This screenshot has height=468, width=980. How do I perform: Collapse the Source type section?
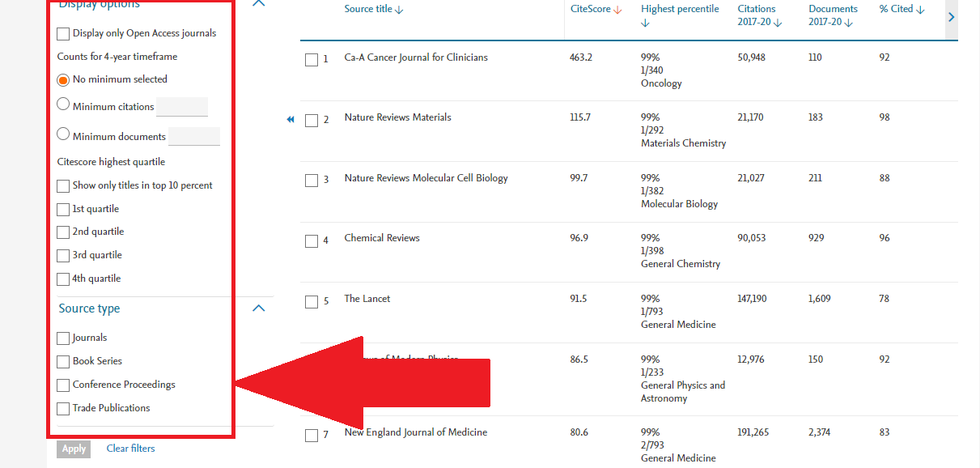[258, 308]
